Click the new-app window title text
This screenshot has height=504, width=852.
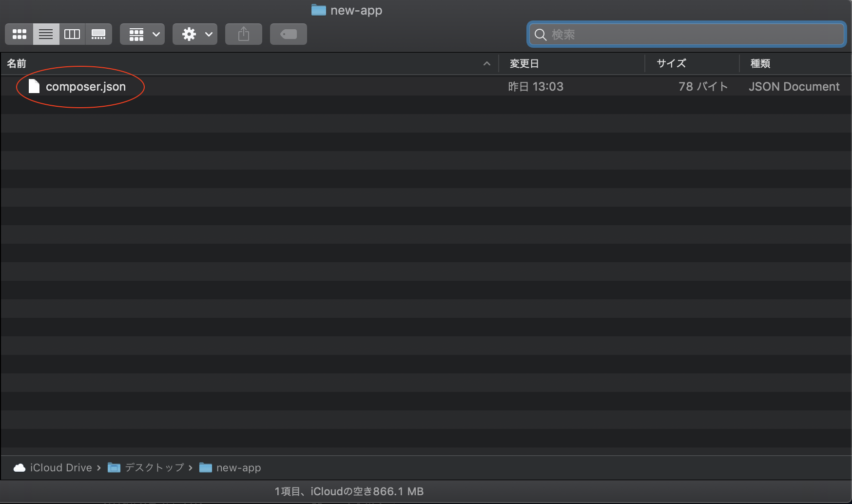pyautogui.click(x=356, y=10)
